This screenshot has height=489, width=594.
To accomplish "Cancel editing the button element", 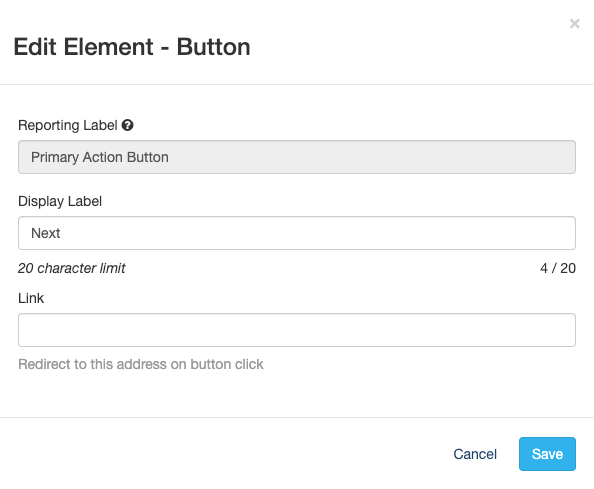I will 475,454.
